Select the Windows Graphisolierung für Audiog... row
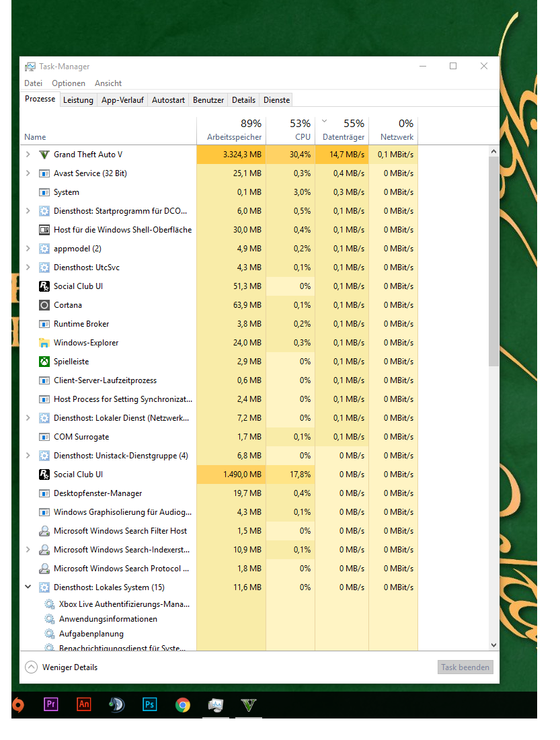The height and width of the screenshot is (740, 560). [x=219, y=512]
